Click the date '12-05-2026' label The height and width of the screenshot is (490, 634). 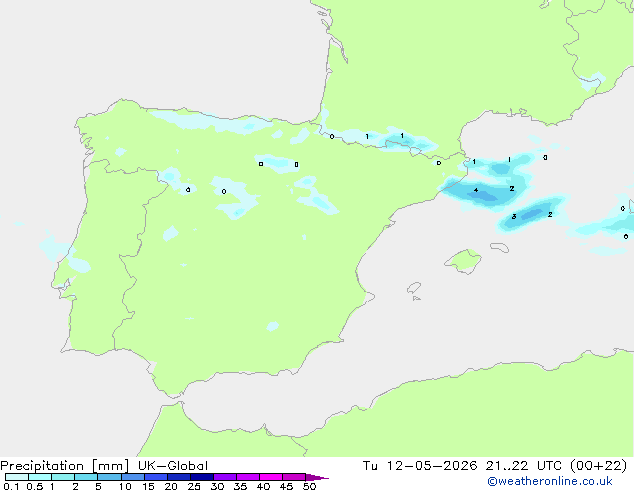click(432, 466)
